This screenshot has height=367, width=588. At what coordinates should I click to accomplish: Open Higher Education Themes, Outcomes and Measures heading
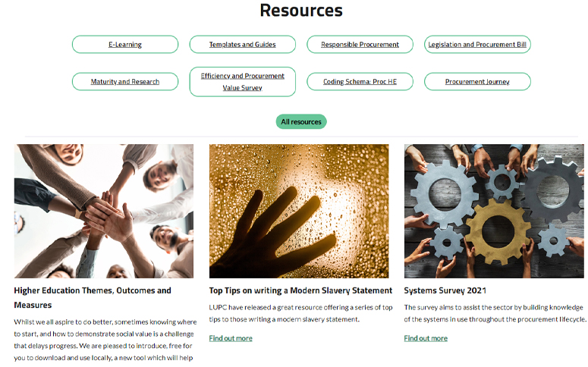93,298
